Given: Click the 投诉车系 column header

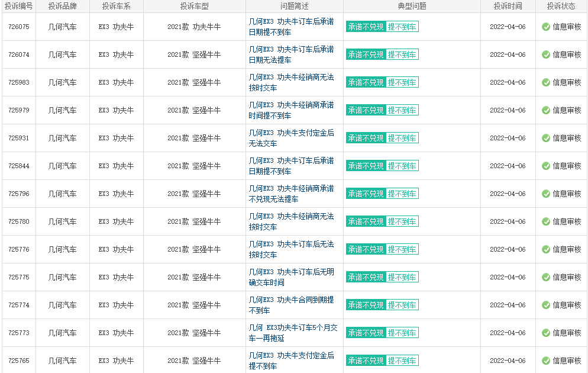Looking at the screenshot, I should [117, 6].
